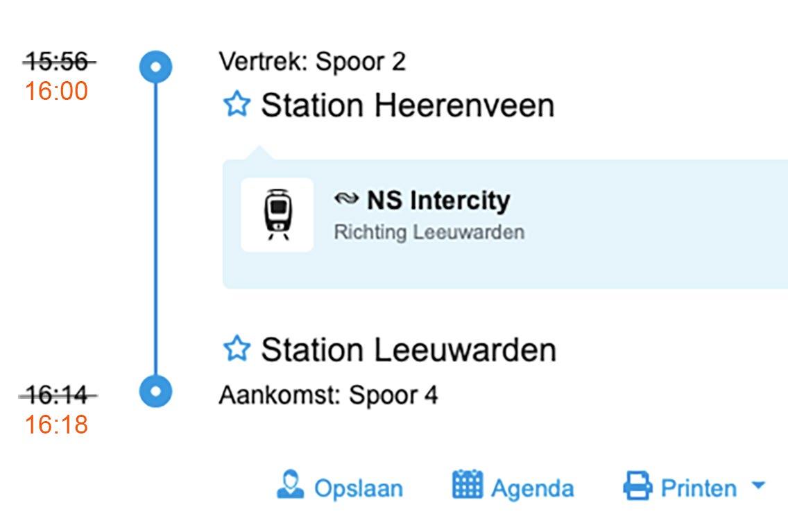
Task: Toggle the star next to Station Leeuwarden
Action: tap(237, 348)
